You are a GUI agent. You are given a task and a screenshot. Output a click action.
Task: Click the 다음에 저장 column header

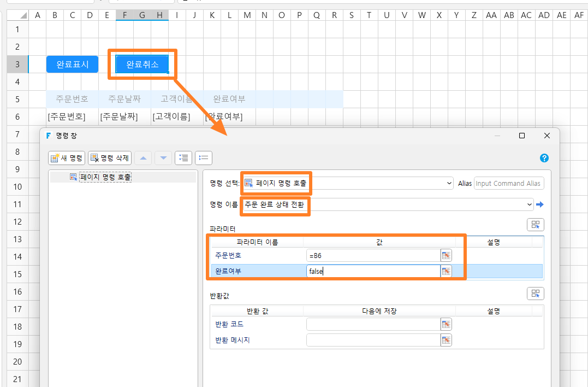(379, 311)
